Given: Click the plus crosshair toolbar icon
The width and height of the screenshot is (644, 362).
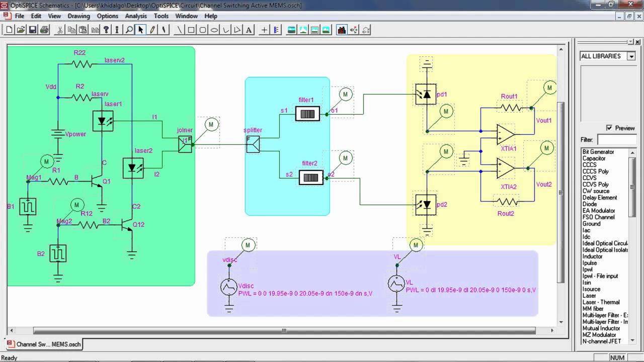Looking at the screenshot, I should pyautogui.click(x=264, y=30).
